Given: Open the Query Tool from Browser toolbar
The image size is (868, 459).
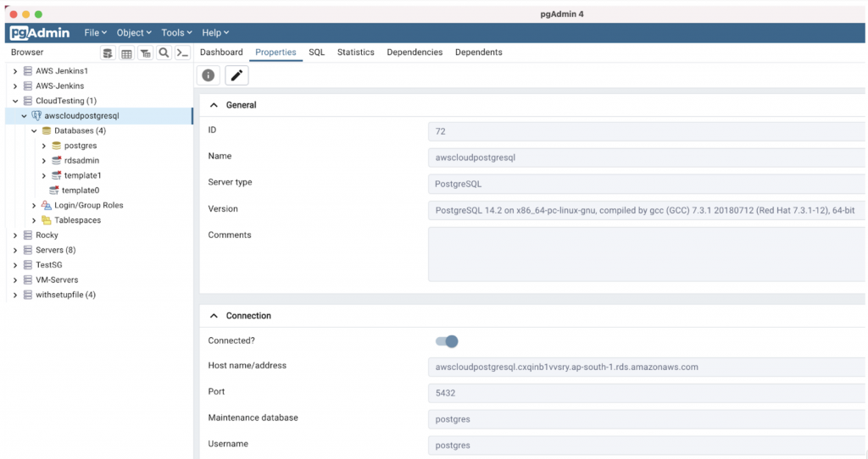Looking at the screenshot, I should click(108, 53).
